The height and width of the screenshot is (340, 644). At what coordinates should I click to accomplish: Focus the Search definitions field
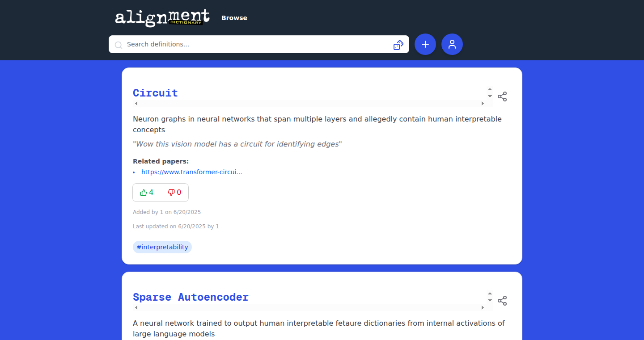pos(258,44)
